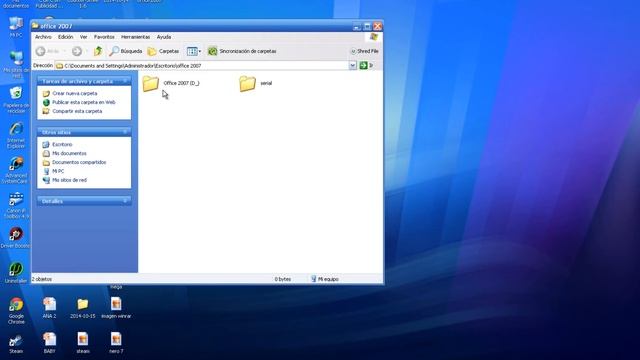Expand the Detalles panel
Viewport: 640px width, 360px height.
tap(125, 201)
